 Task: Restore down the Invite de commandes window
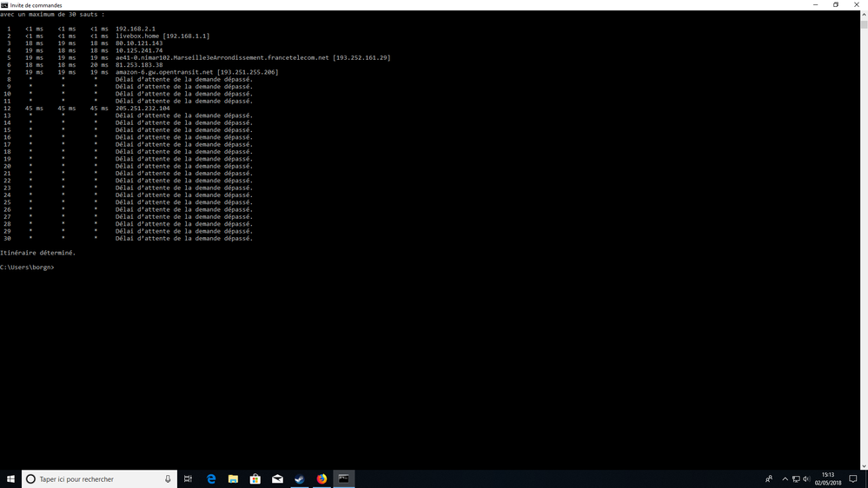[x=836, y=4]
